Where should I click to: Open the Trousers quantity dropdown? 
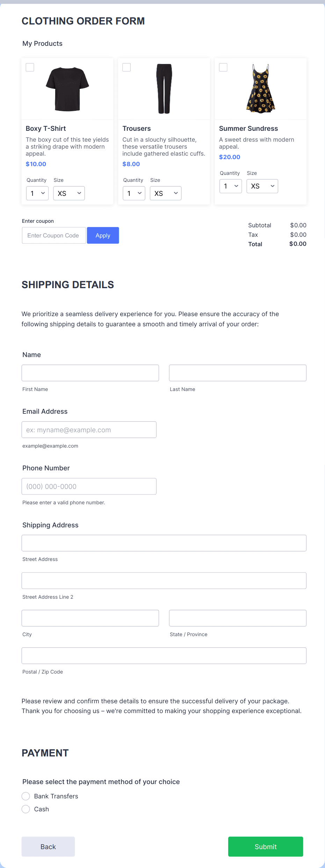click(x=134, y=193)
